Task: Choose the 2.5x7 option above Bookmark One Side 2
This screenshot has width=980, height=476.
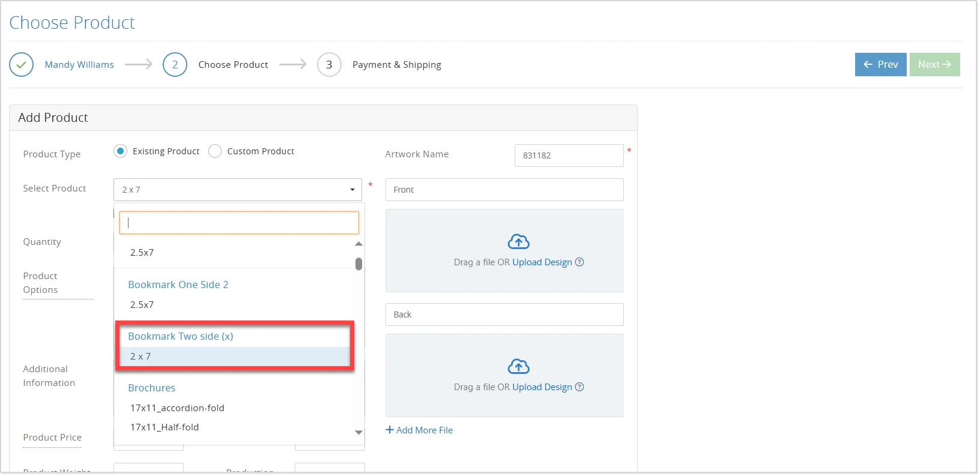Action: pyautogui.click(x=142, y=253)
